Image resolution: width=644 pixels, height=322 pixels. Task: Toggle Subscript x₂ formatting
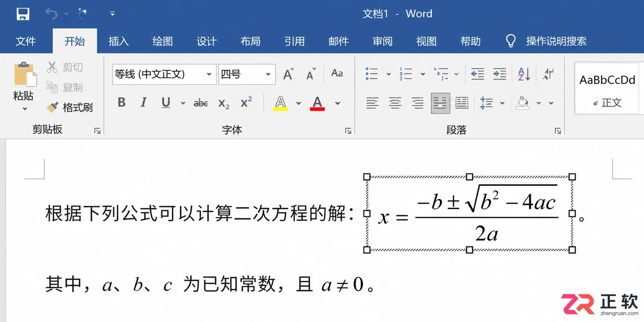[x=224, y=104]
